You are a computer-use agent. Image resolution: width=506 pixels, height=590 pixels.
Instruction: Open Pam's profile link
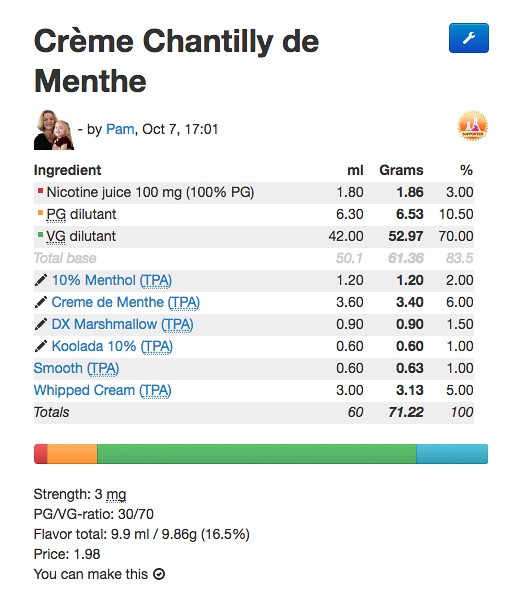tap(120, 129)
